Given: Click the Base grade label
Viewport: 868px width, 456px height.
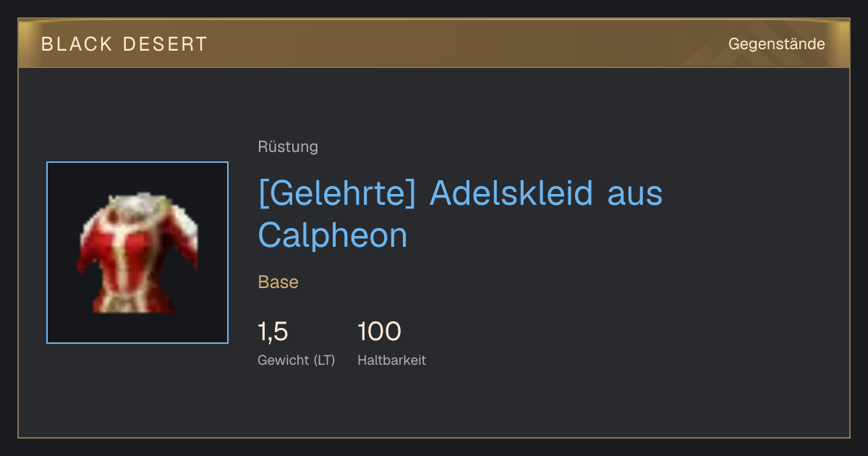Looking at the screenshot, I should tap(278, 282).
